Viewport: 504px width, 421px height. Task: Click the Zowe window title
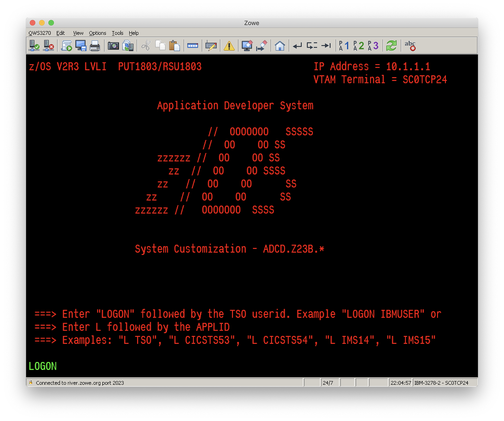[x=252, y=23]
